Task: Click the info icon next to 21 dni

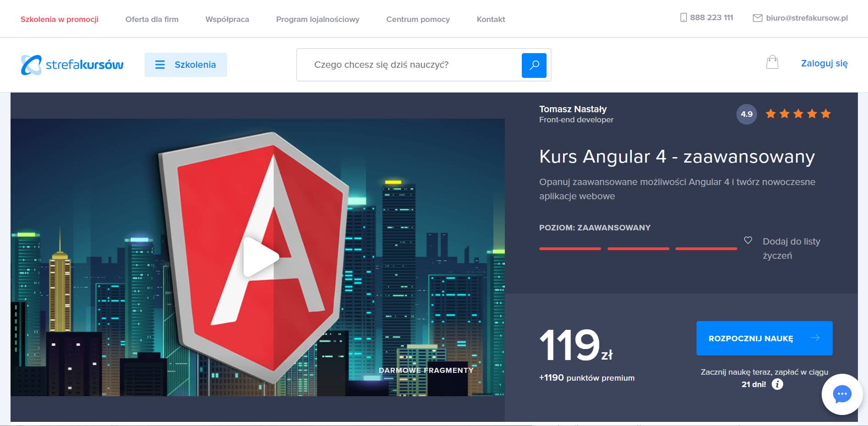Action: tap(777, 384)
